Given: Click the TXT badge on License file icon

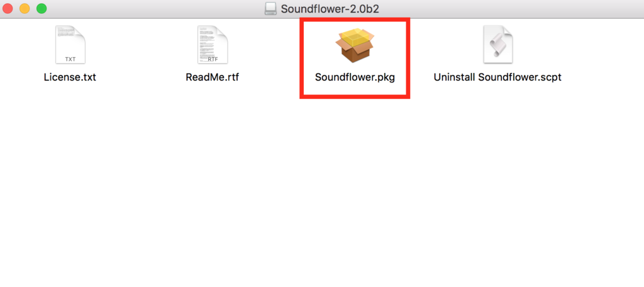Looking at the screenshot, I should tap(70, 59).
